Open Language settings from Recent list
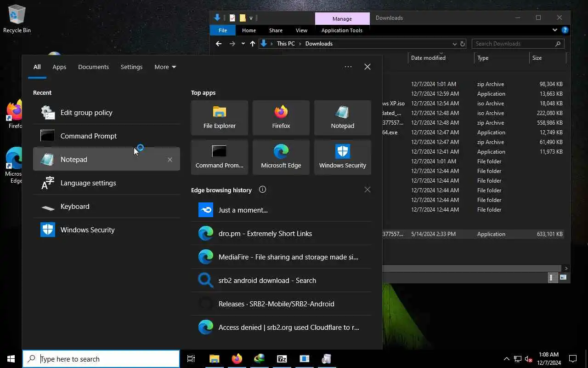This screenshot has height=368, width=588. (107, 183)
